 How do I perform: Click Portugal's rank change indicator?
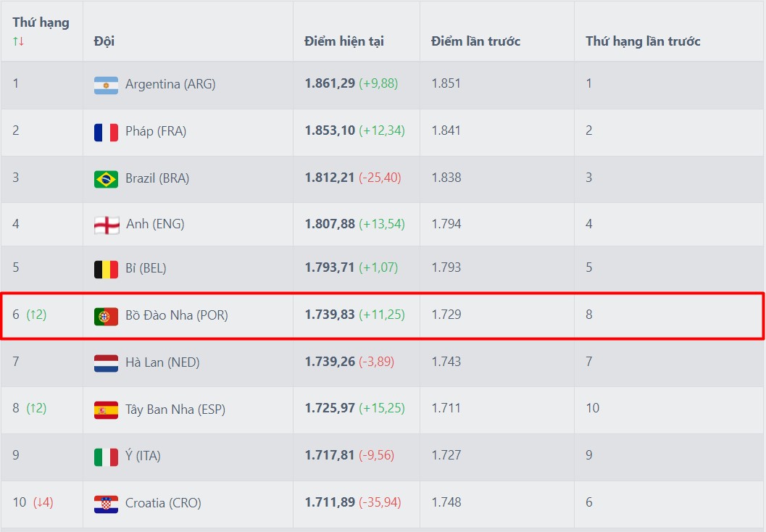[36, 315]
